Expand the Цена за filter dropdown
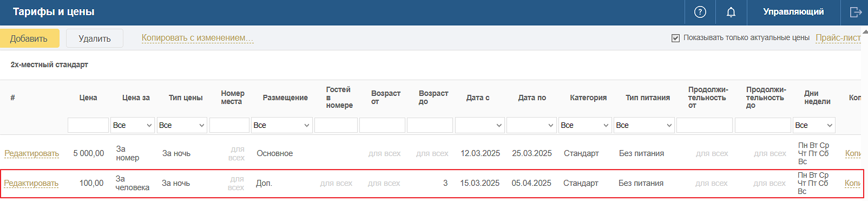 click(x=133, y=125)
